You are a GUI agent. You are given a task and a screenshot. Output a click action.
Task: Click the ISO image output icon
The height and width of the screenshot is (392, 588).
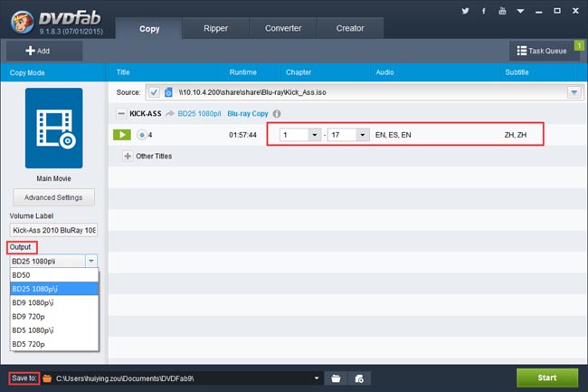pyautogui.click(x=359, y=378)
